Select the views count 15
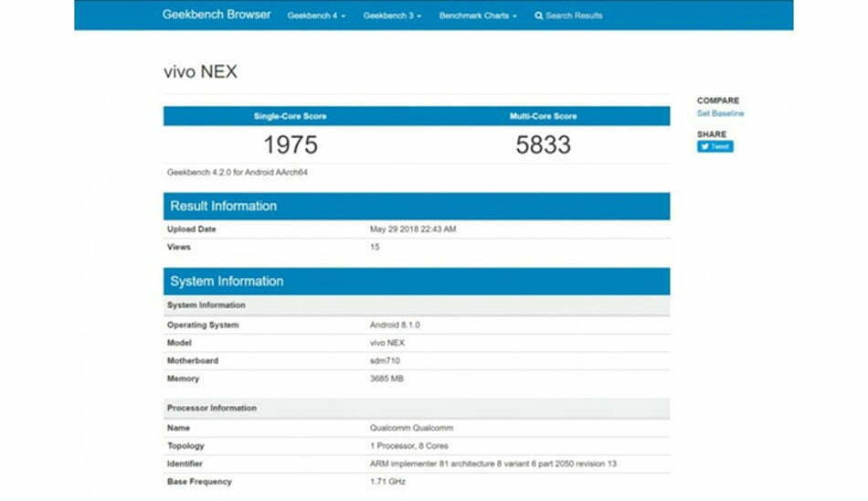The height and width of the screenshot is (501, 868). (x=375, y=247)
